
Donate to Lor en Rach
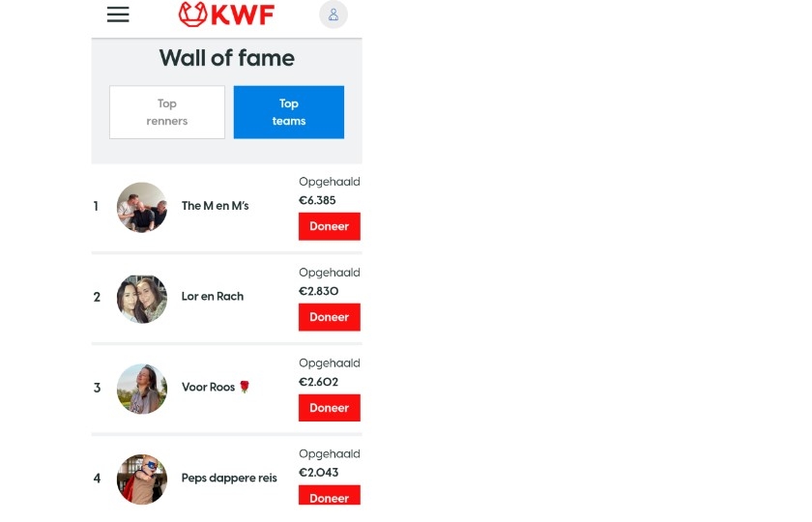click(330, 317)
